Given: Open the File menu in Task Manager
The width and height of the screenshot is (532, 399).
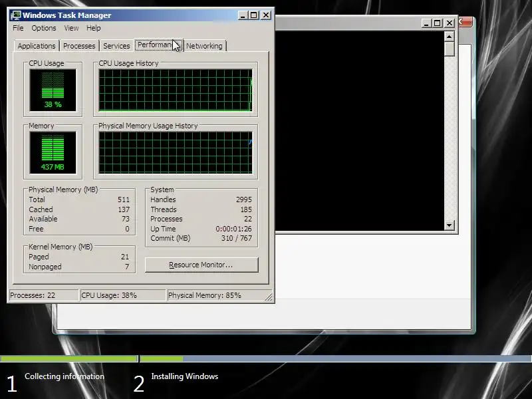Looking at the screenshot, I should (x=18, y=28).
